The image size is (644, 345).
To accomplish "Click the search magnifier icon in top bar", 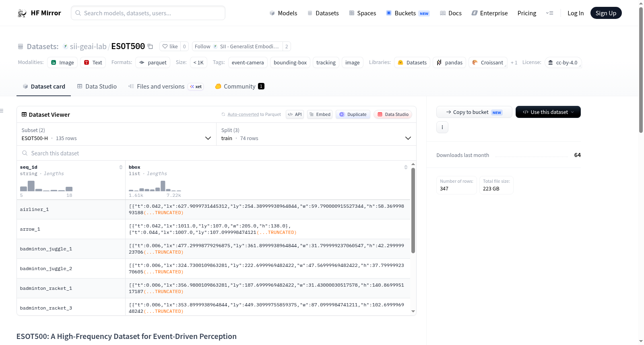I will [78, 13].
